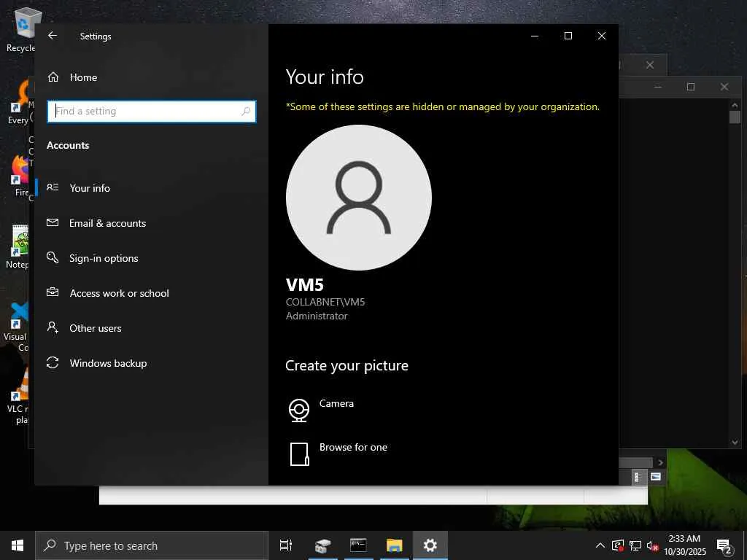Select the Camera option to create picture
The width and height of the screenshot is (747, 560).
(322, 410)
